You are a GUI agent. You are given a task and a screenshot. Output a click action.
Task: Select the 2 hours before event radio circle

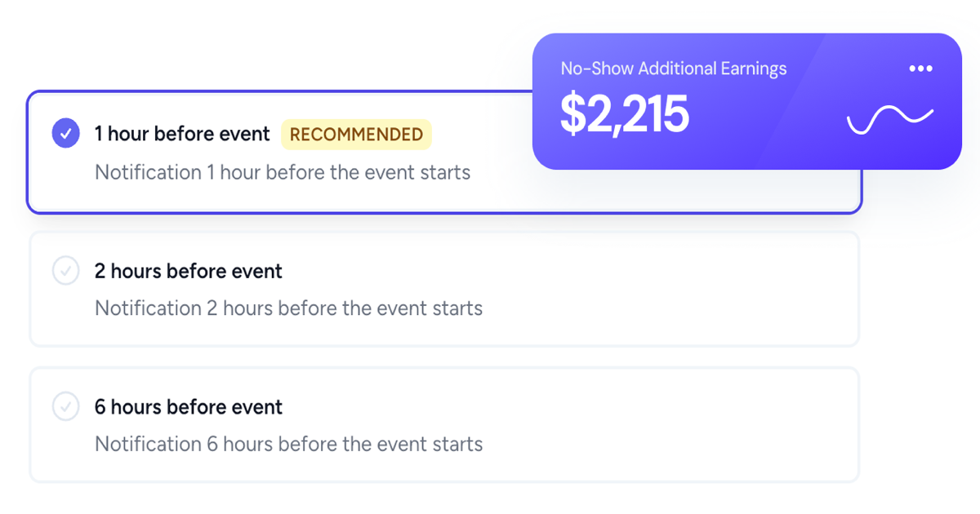coord(65,271)
